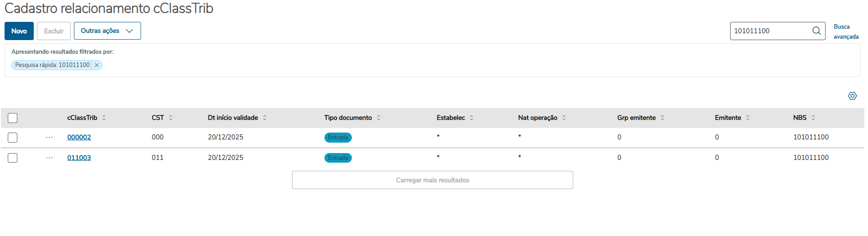Open table settings gear icon
The image size is (868, 236).
coord(852,96)
